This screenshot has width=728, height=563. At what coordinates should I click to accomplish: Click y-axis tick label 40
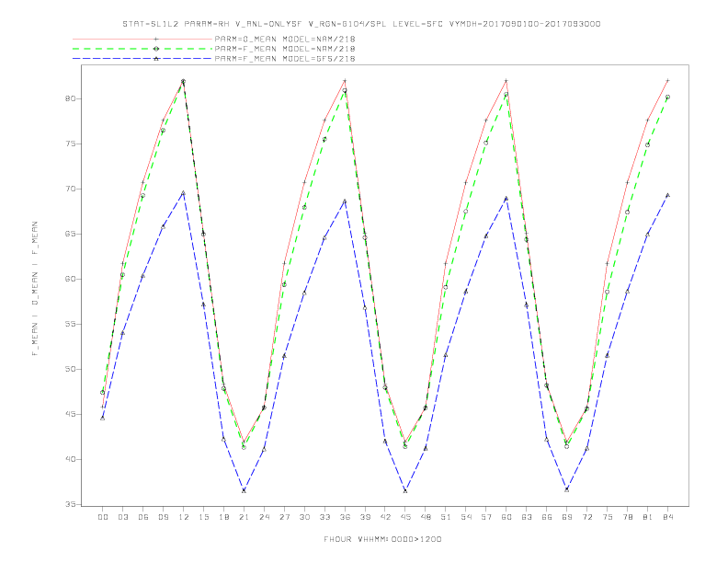(71, 459)
